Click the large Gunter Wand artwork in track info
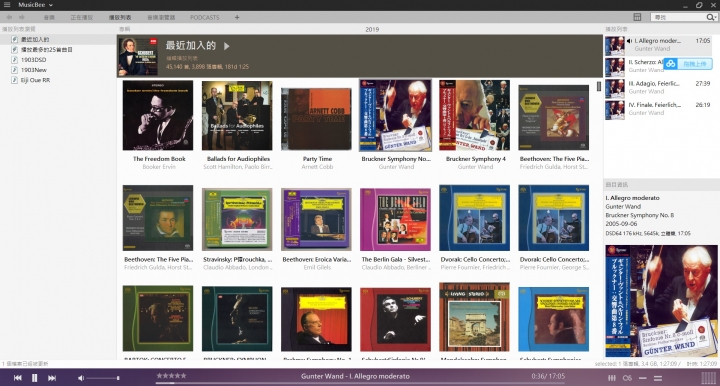720x386 pixels. 661,301
